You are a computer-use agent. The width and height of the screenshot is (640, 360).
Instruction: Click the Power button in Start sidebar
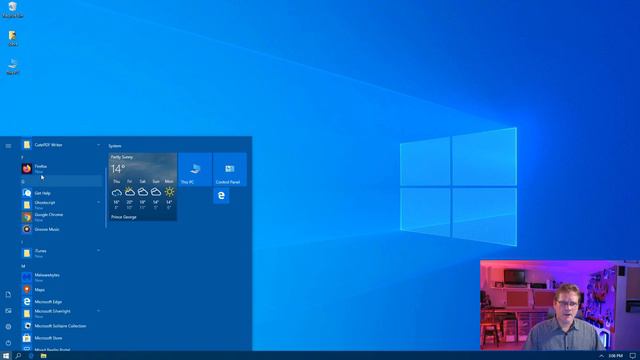pyautogui.click(x=8, y=343)
